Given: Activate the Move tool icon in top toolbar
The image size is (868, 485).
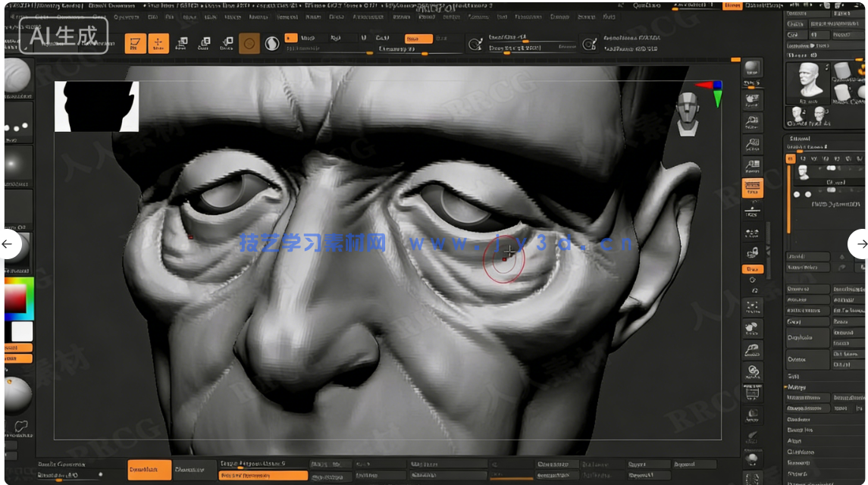Looking at the screenshot, I should coord(158,43).
